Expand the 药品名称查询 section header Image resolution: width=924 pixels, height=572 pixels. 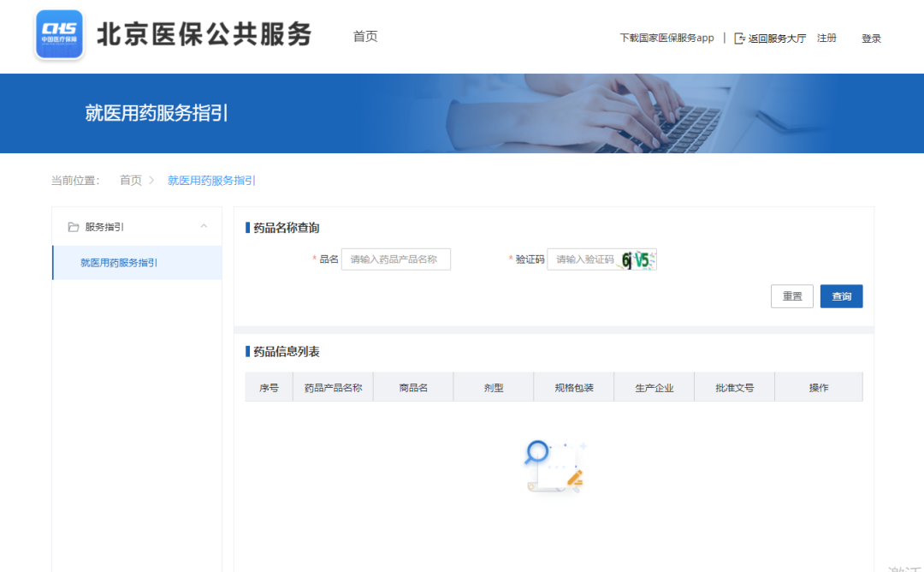coord(282,228)
